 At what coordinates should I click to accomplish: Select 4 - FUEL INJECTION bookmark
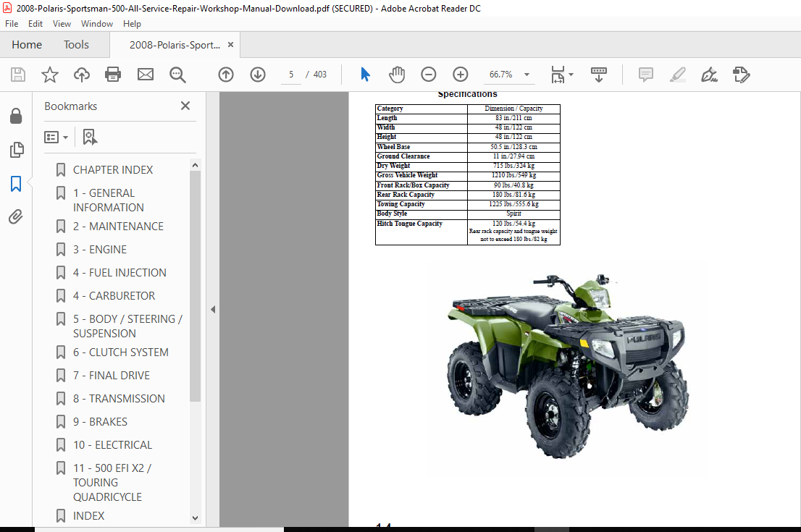pyautogui.click(x=119, y=273)
